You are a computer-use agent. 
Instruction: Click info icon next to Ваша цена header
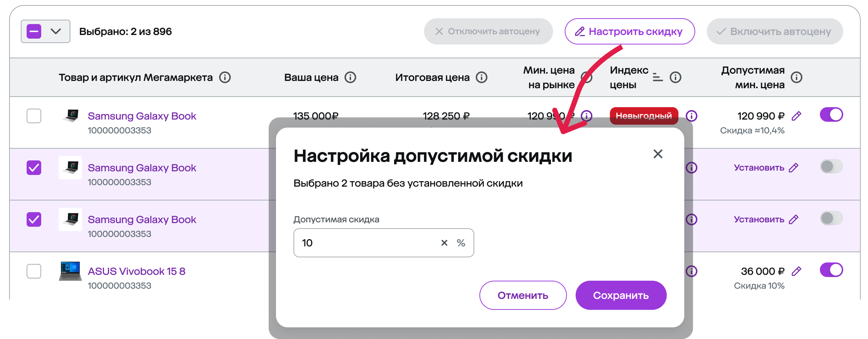(x=350, y=77)
